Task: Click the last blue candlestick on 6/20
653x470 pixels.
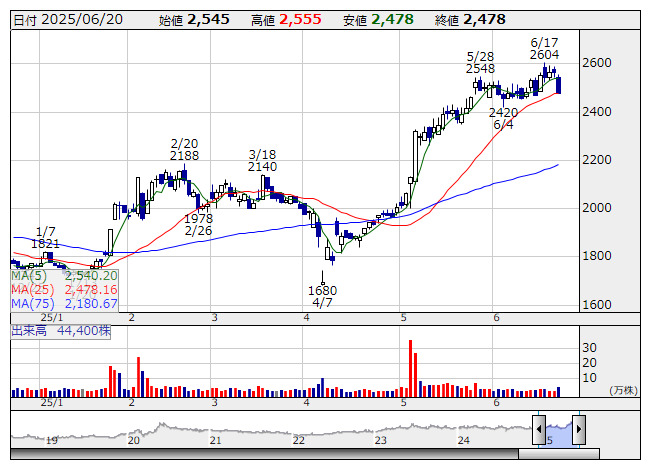Action: 558,85
